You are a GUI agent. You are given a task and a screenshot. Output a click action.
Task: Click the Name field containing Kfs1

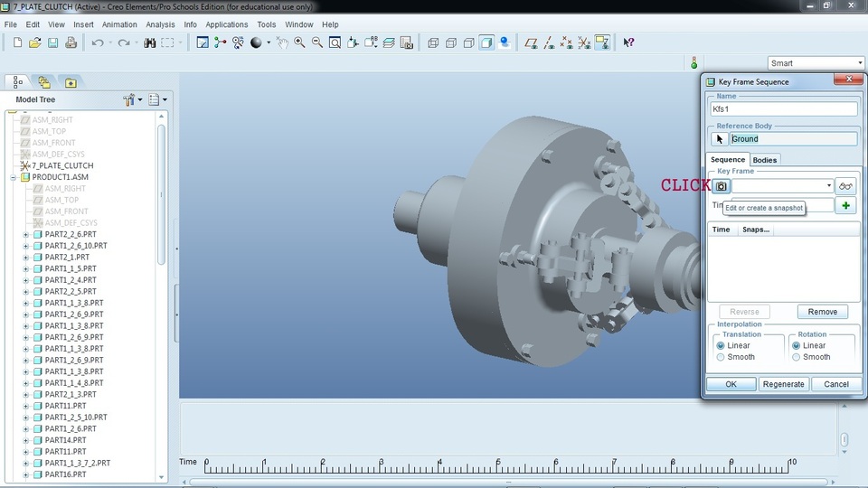783,109
